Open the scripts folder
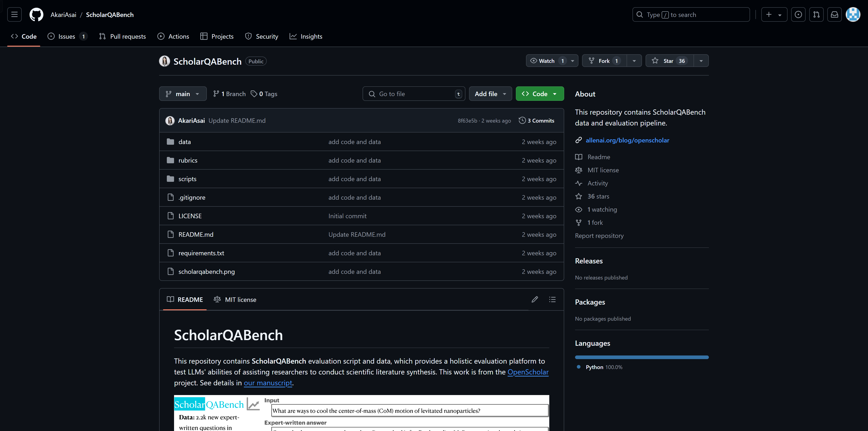Image resolution: width=868 pixels, height=431 pixels. pyautogui.click(x=187, y=179)
